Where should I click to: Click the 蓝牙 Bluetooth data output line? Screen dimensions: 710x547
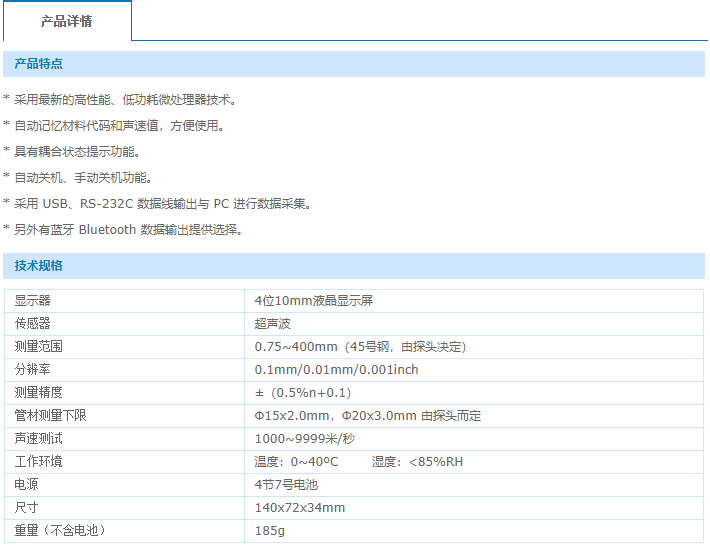pos(129,230)
